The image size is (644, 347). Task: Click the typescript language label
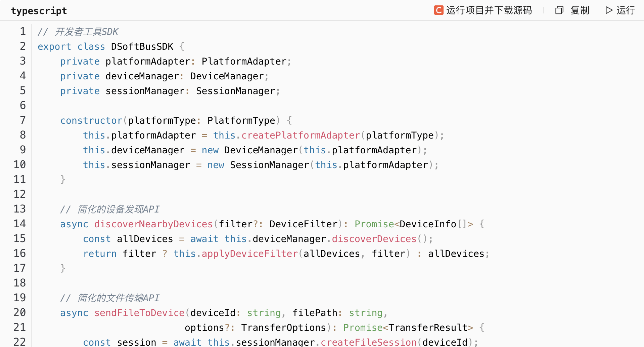coord(39,11)
